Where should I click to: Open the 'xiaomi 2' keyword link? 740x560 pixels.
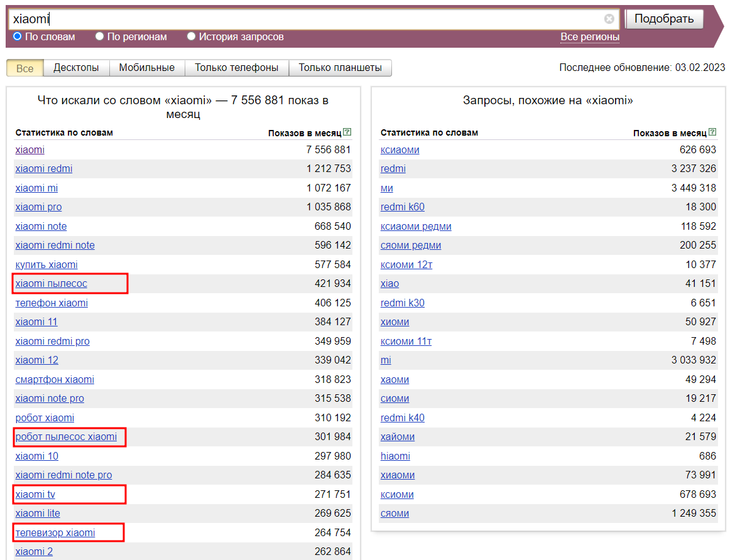[x=34, y=551]
